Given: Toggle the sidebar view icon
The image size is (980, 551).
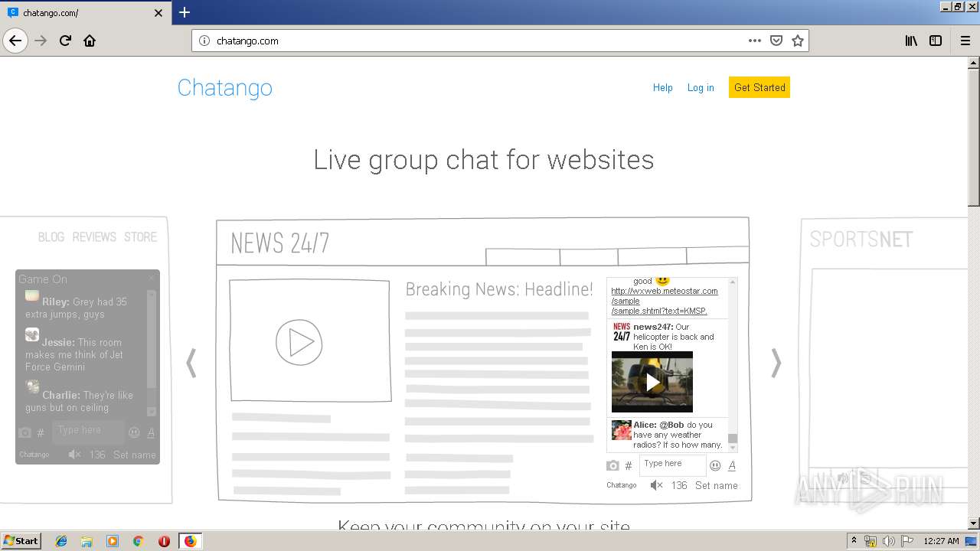Looking at the screenshot, I should (x=936, y=41).
